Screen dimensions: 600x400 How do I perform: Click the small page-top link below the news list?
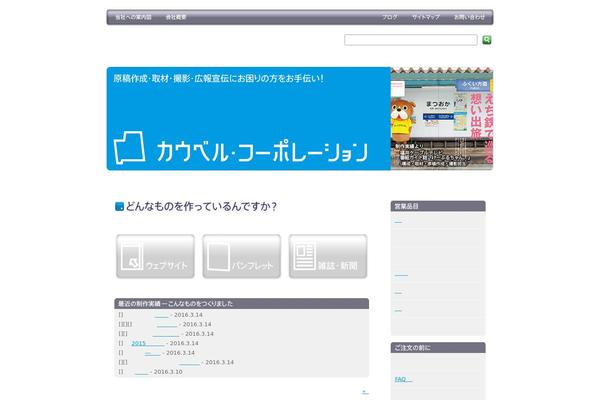[x=365, y=392]
